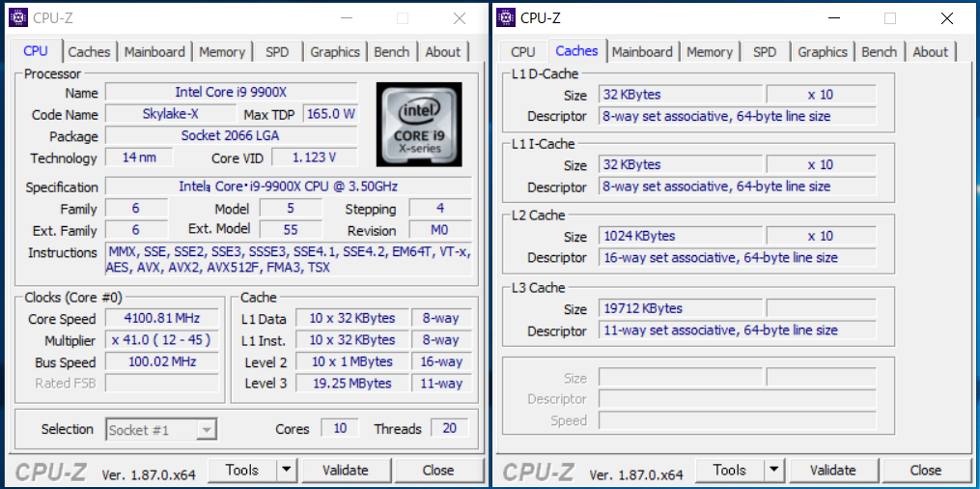Image resolution: width=980 pixels, height=489 pixels.
Task: Click the CPU-Z app icon in right window title bar
Action: tap(506, 18)
